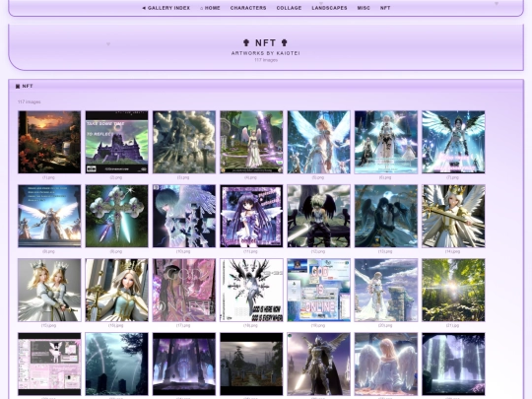Go to the Misc gallery
Image resolution: width=532 pixels, height=399 pixels.
(x=364, y=8)
